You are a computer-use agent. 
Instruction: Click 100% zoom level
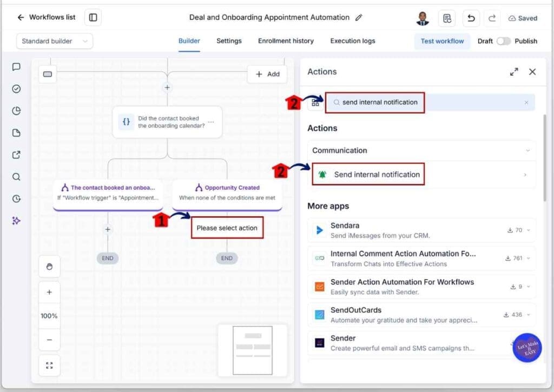pos(49,316)
